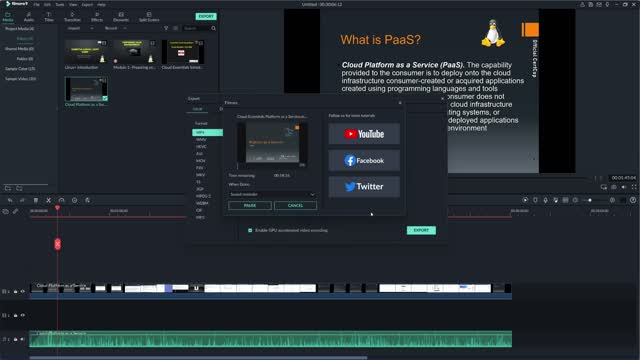
Task: Click the Delete trash icon in timeline toolbar
Action: click(36, 200)
